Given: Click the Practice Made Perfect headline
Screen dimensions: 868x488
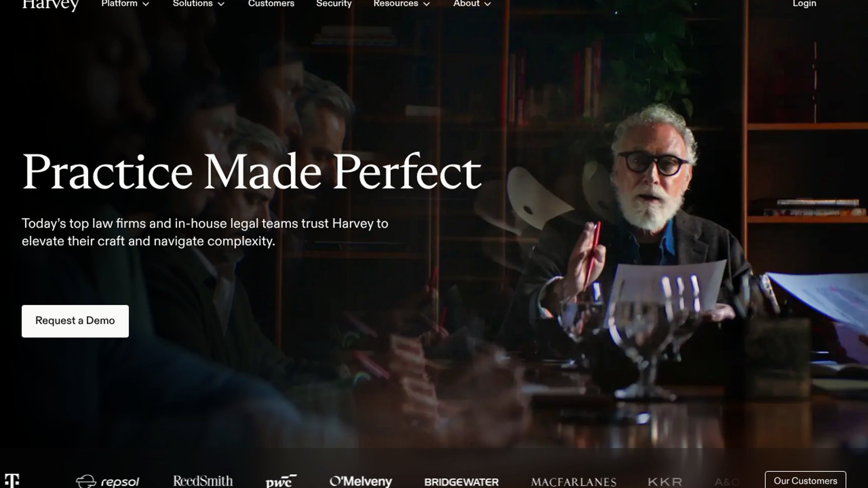Looking at the screenshot, I should pos(252,172).
